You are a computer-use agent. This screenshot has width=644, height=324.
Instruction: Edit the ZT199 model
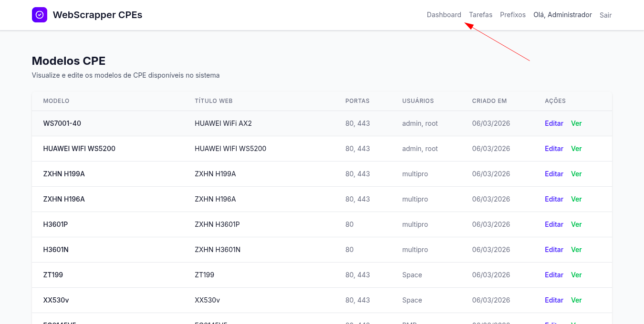554,274
